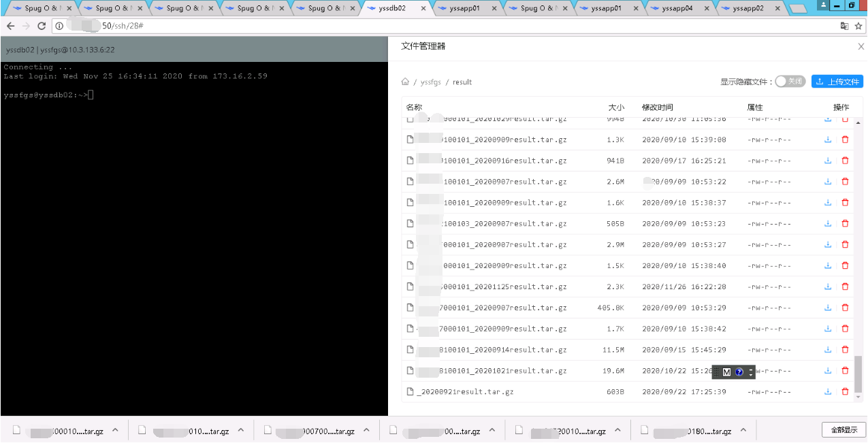Delete the 11.5M archive file
This screenshot has height=443, width=868.
845,350
